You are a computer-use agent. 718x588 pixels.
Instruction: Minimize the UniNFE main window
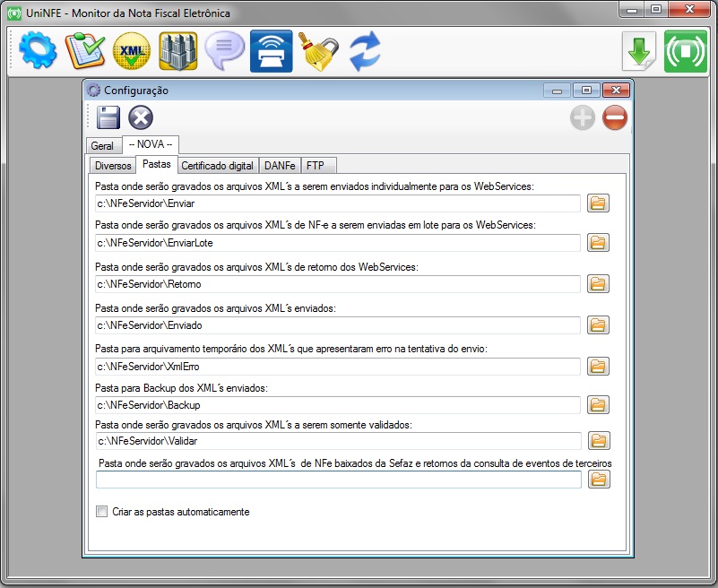[x=632, y=9]
